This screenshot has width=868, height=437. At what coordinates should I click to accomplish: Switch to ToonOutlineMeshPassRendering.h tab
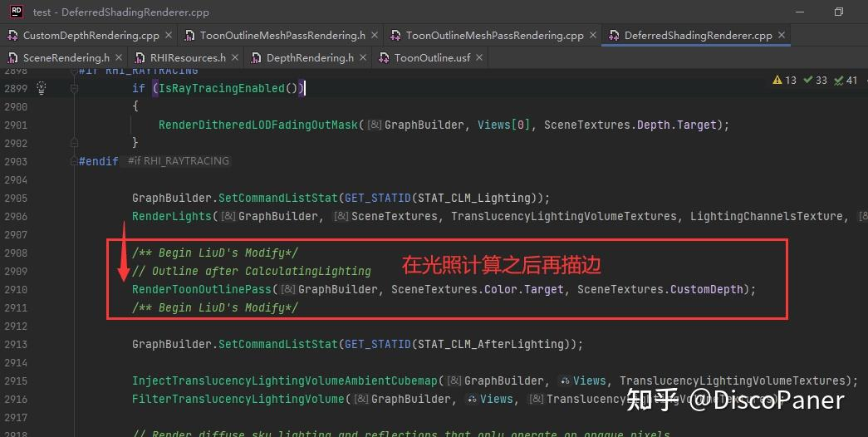point(282,36)
